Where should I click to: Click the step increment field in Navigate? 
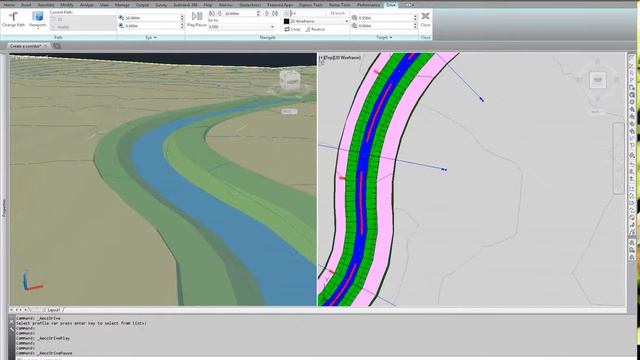click(240, 13)
